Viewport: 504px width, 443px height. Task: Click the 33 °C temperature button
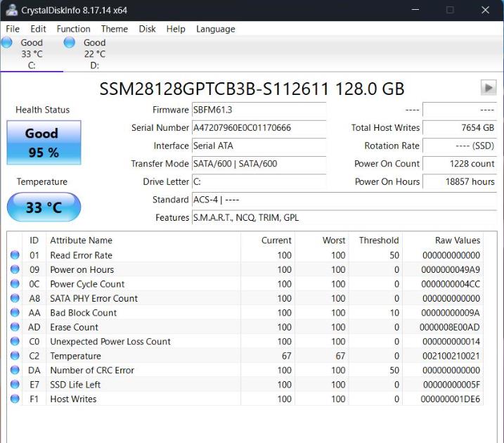pyautogui.click(x=44, y=207)
